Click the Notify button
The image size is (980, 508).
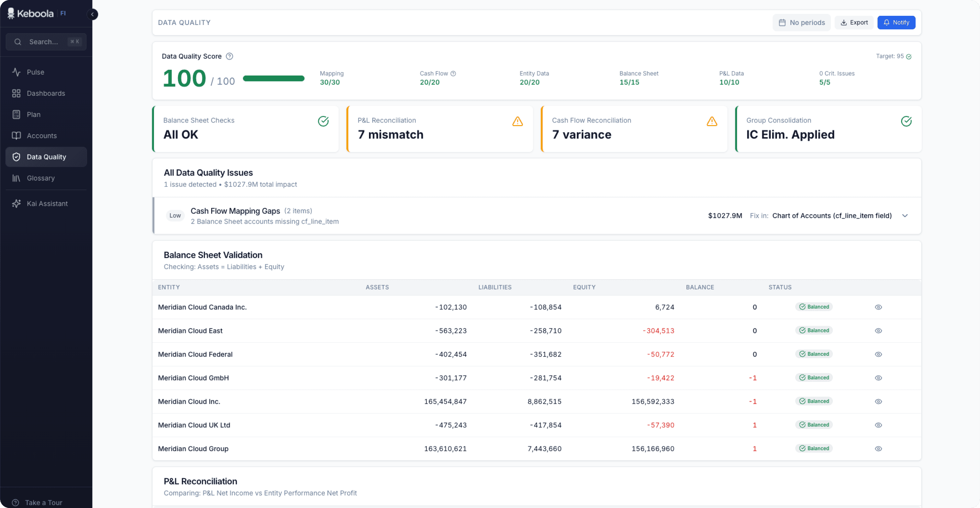[x=896, y=23]
